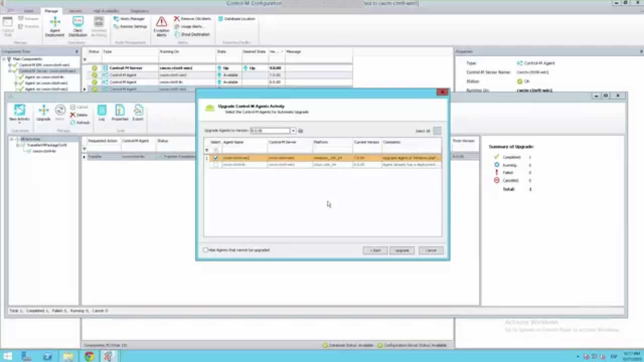Click the Running On column header
The width and height of the screenshot is (644, 362).
point(187,51)
